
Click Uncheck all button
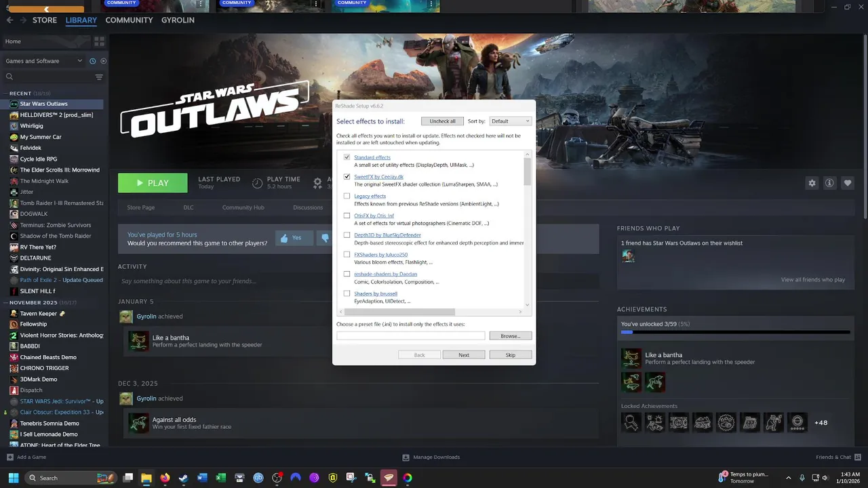(x=442, y=121)
